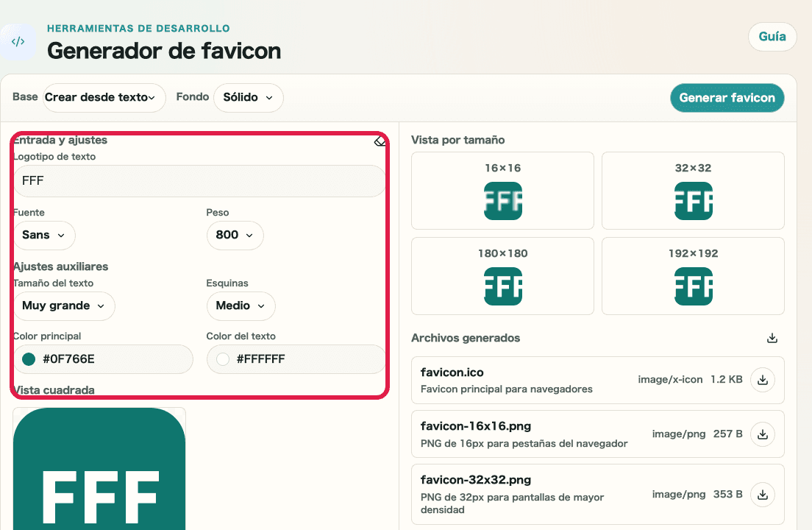The width and height of the screenshot is (812, 530).
Task: Click the eraser icon to clear settings
Action: (380, 141)
